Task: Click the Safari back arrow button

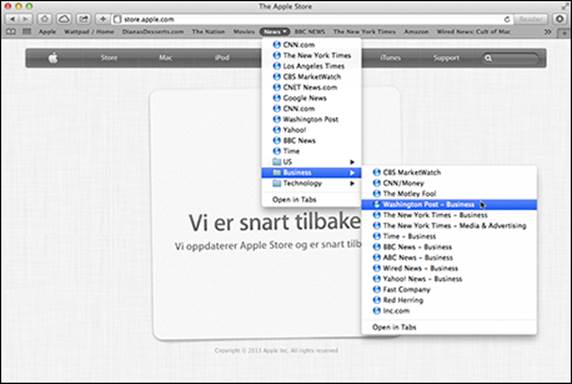Action: tap(12, 19)
